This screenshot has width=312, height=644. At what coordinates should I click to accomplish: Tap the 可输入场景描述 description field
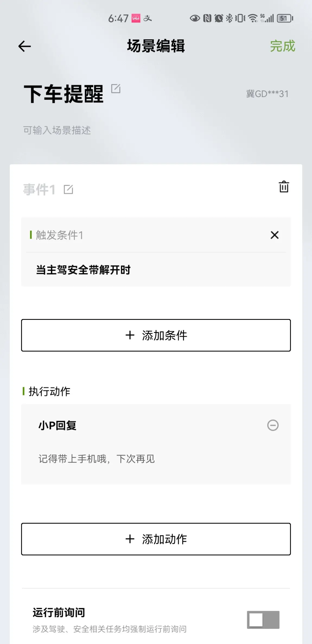57,130
